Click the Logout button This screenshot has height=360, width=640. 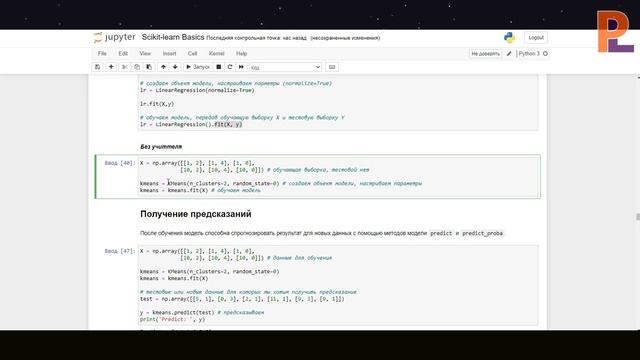(x=536, y=38)
